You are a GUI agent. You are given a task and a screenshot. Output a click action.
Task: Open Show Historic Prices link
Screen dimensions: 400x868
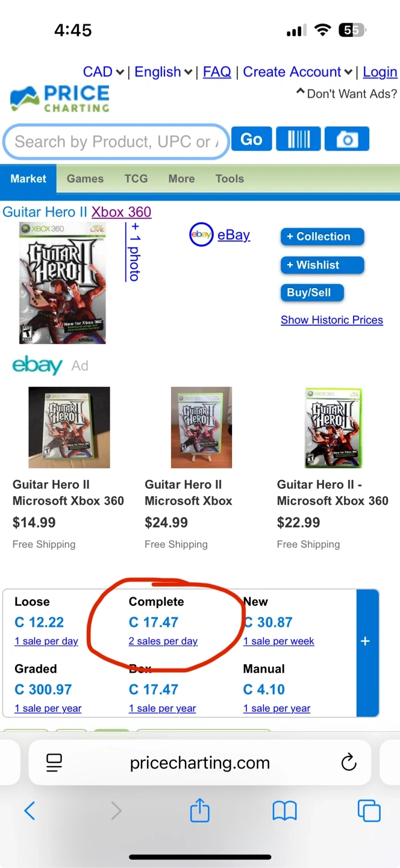(x=331, y=320)
